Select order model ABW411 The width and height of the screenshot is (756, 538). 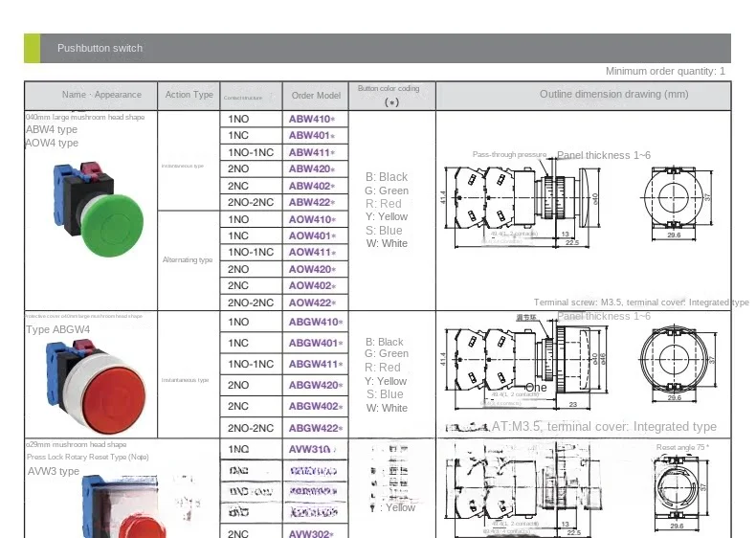[x=311, y=152]
